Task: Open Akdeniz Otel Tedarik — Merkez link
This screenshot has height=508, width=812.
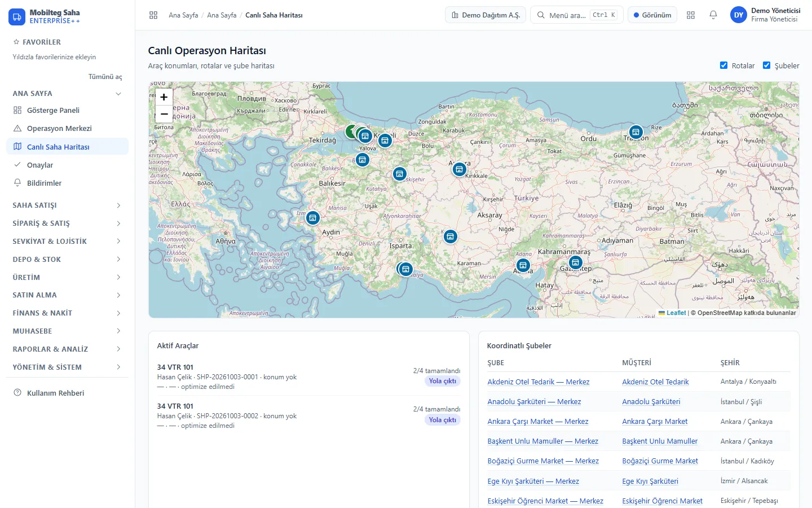Action: [539, 382]
